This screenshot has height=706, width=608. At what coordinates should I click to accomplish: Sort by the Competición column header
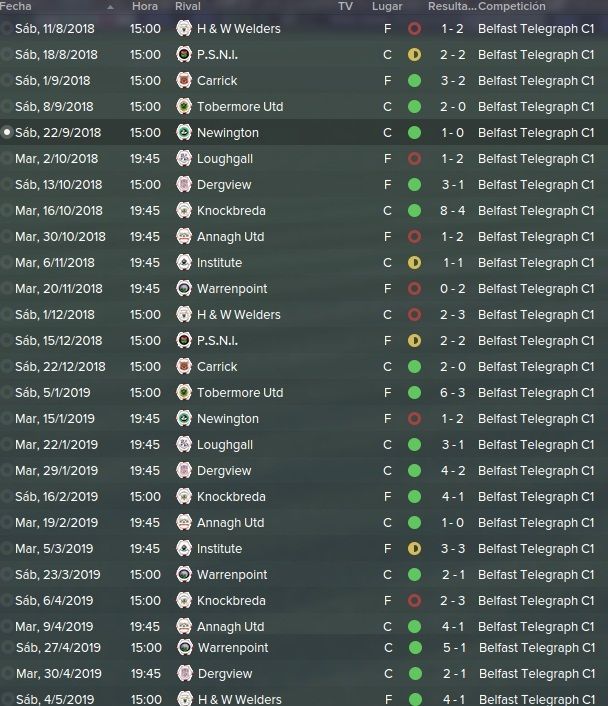tap(512, 6)
